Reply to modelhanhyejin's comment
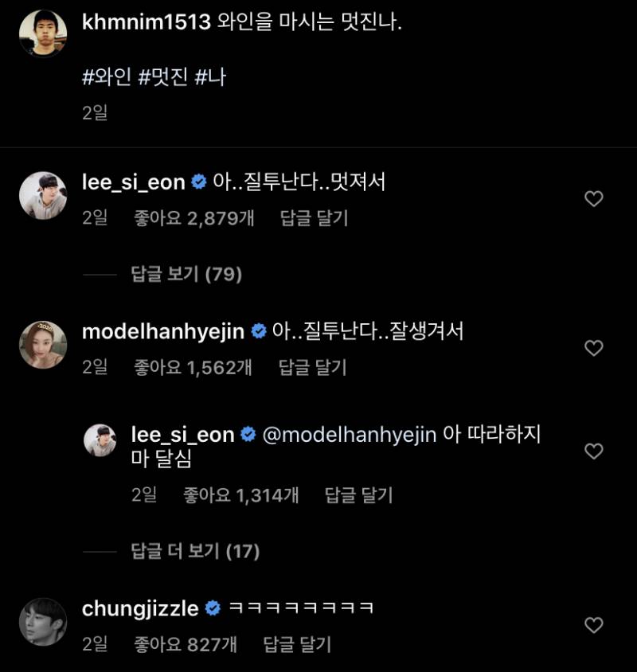The height and width of the screenshot is (672, 637). pos(312,367)
